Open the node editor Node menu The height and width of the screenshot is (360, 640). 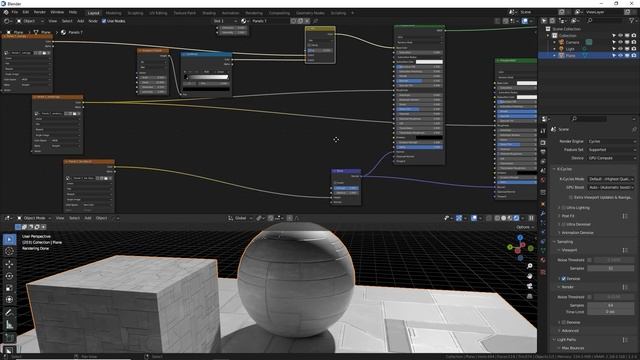[93, 21]
